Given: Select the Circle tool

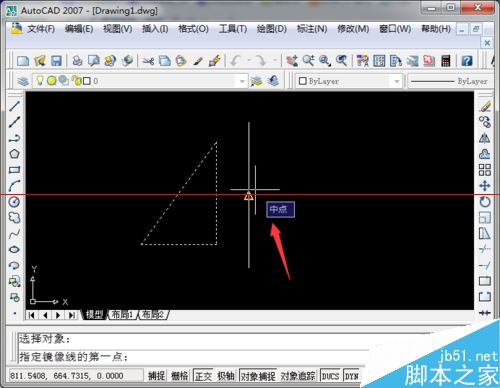Looking at the screenshot, I should 14,202.
